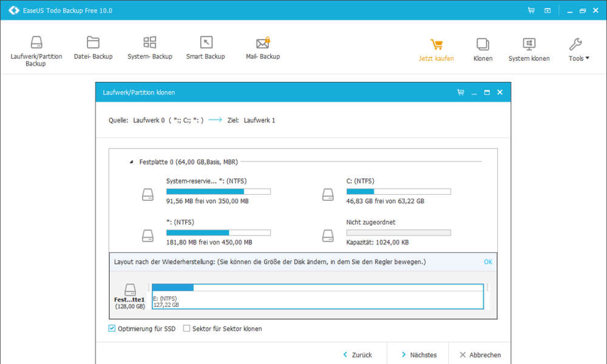
Task: Select System klonen
Action: [x=529, y=50]
